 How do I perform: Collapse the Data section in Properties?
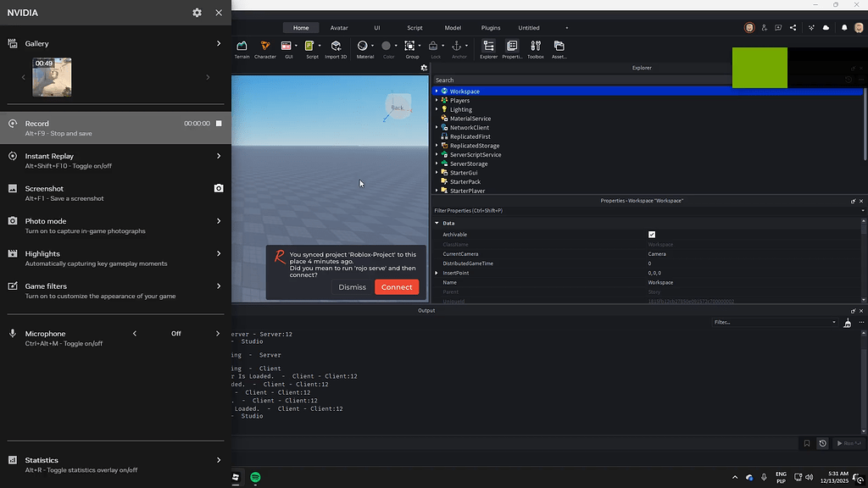point(437,223)
